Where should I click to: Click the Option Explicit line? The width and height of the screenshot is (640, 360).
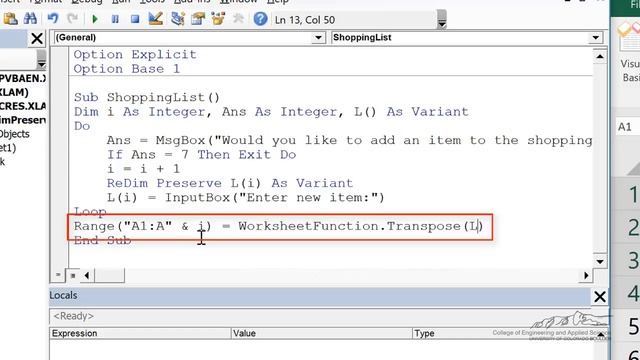point(135,55)
